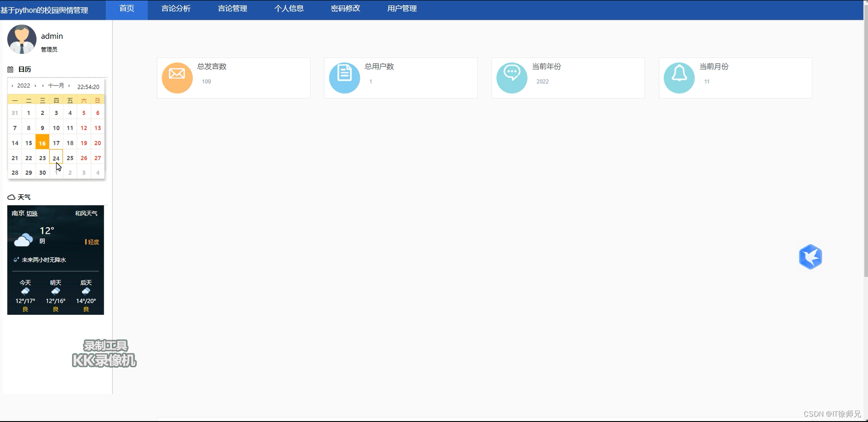
Task: Select highlighted date 16 in the calendar
Action: click(42, 142)
